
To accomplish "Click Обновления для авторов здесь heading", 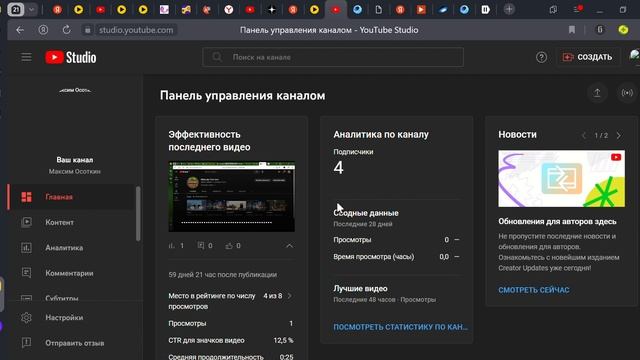I will coord(557,222).
